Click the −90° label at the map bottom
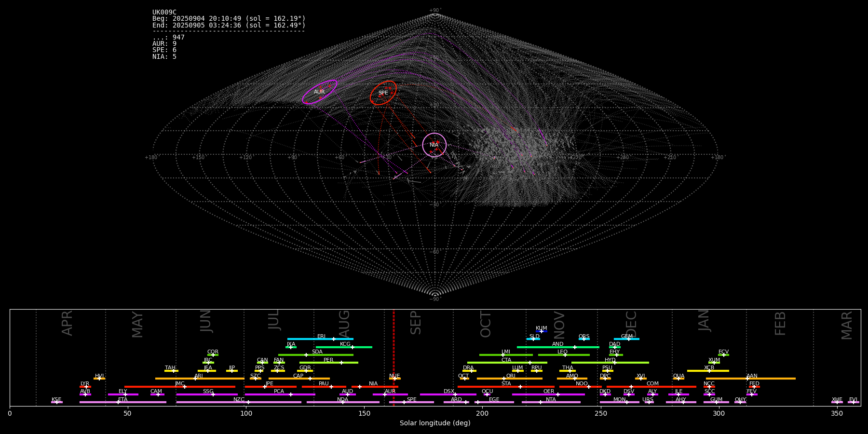868x434 pixels. 434,299
